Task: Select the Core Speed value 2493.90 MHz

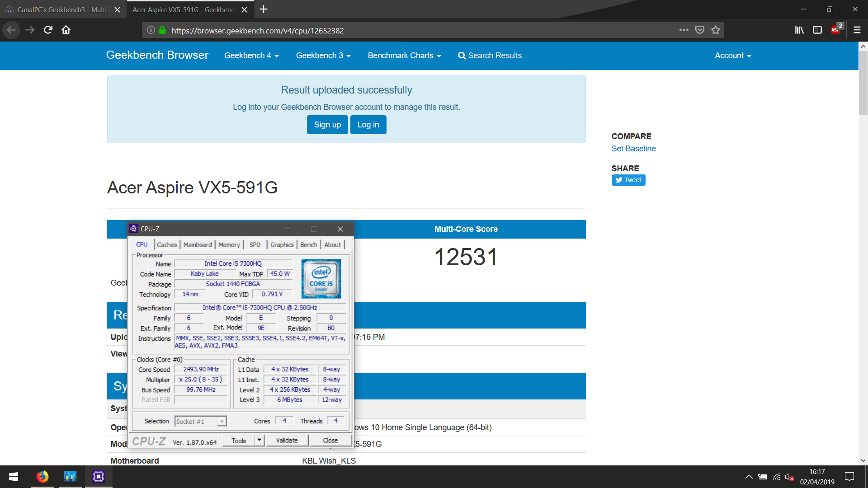Action: tap(201, 370)
